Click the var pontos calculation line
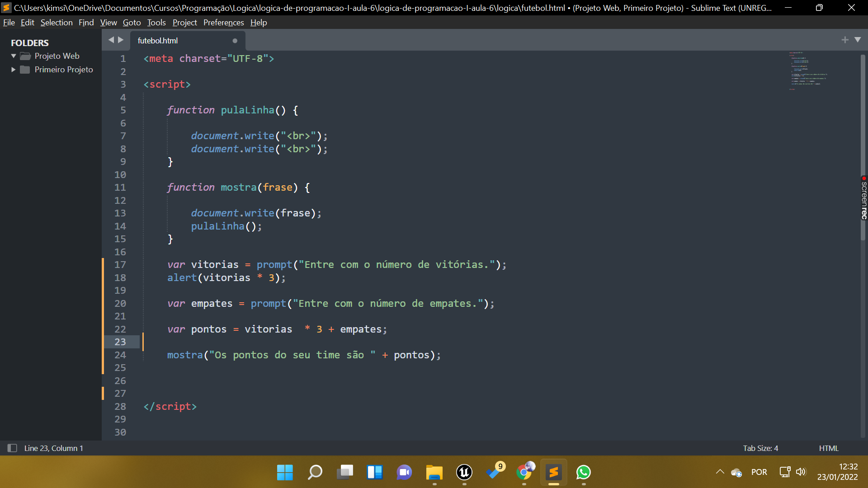Screen dimensions: 868x488 click(x=277, y=329)
